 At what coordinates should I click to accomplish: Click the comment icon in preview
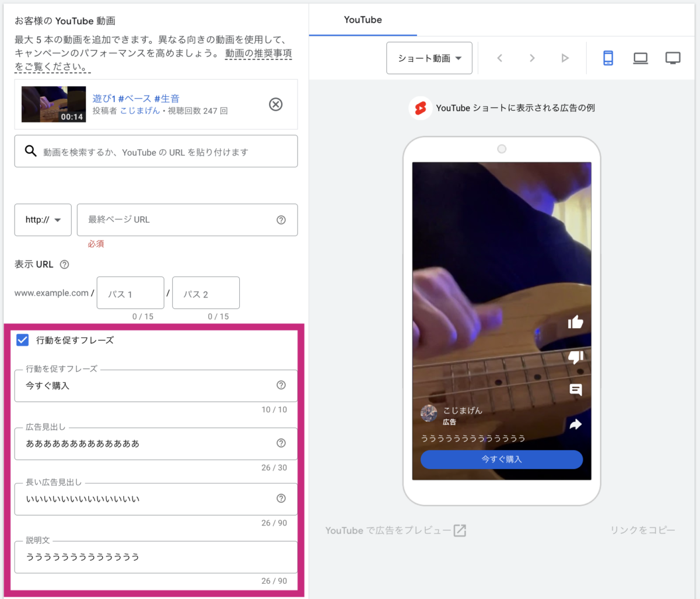click(x=576, y=390)
